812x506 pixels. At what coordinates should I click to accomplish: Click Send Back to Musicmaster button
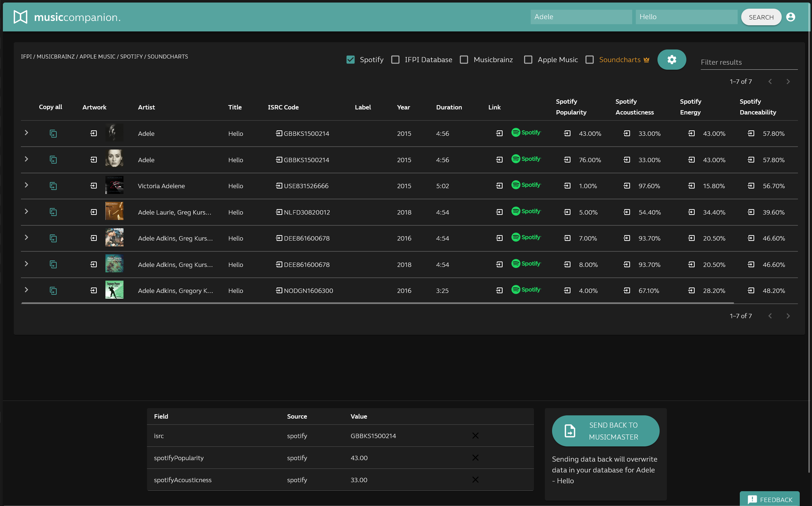(x=605, y=431)
